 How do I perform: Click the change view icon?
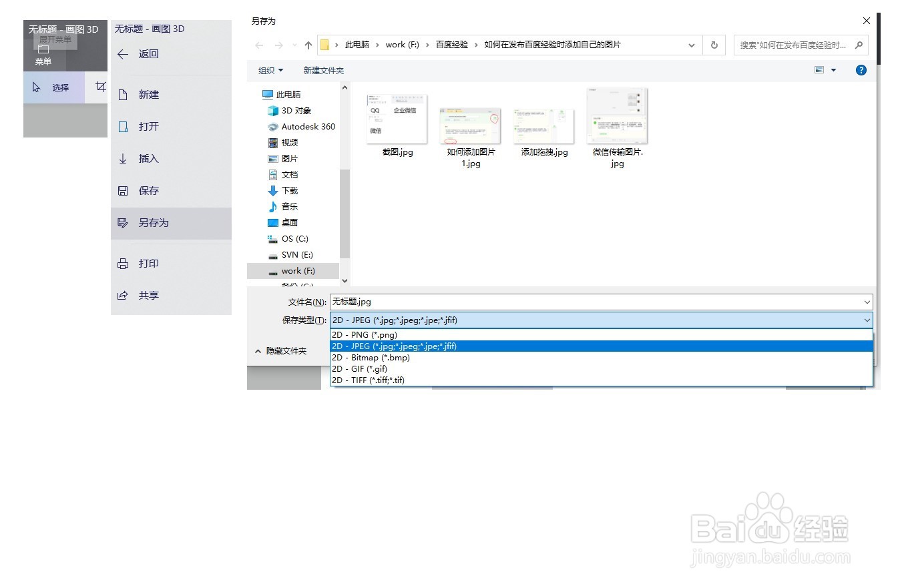click(819, 70)
